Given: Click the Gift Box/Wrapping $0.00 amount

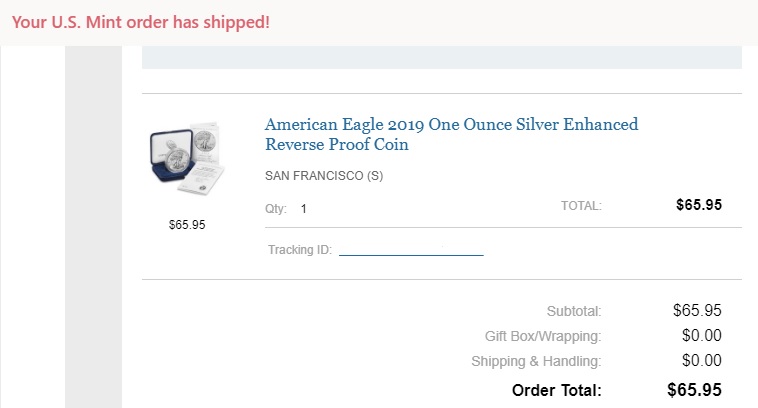Looking at the screenshot, I should point(702,335).
